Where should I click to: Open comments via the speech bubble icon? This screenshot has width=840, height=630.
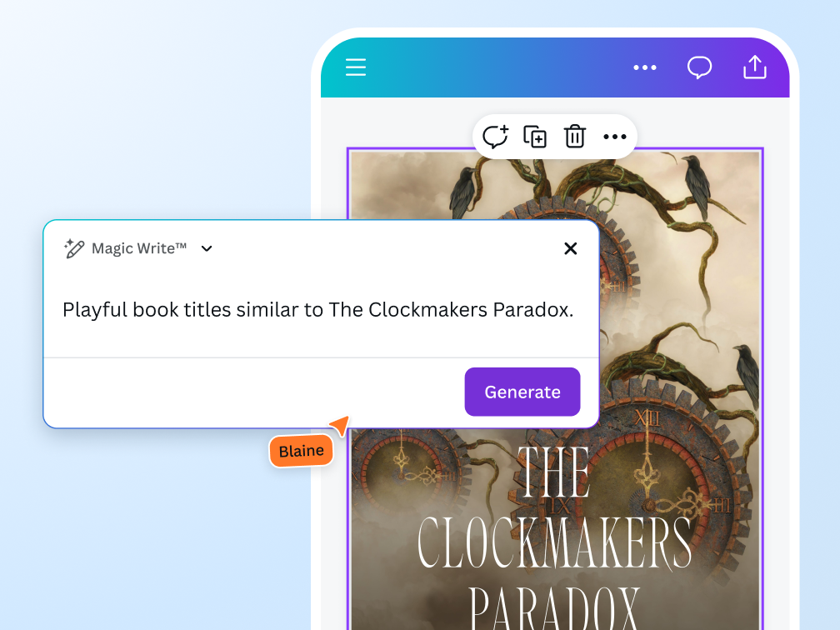coord(699,67)
